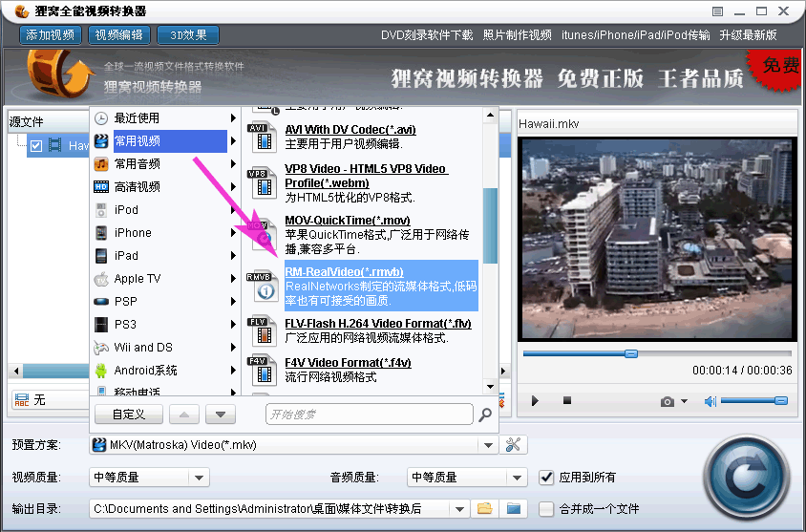Viewport: 806px width, 532px height.
Task: Expand the PSP submenu arrow
Action: (233, 301)
